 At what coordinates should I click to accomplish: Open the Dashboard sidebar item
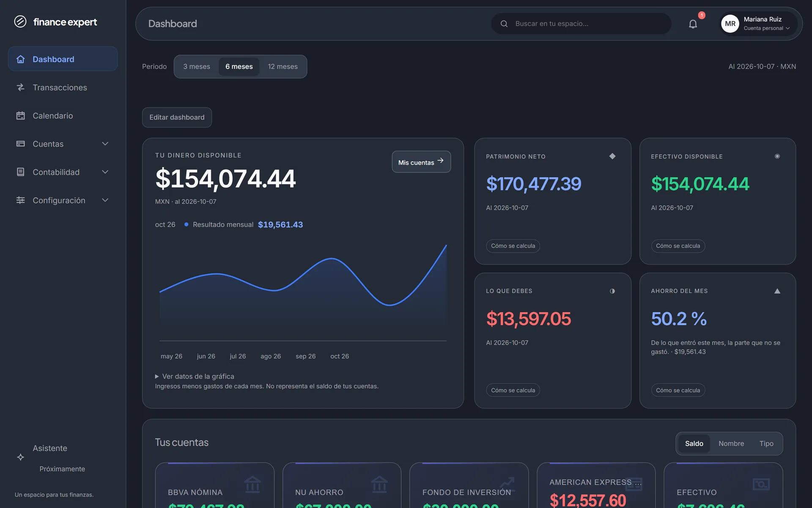(x=63, y=59)
